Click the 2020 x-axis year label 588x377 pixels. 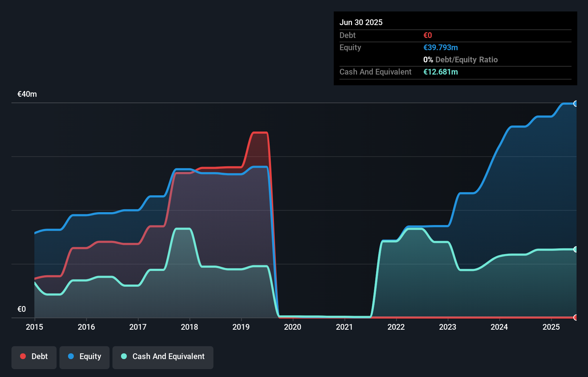point(293,327)
